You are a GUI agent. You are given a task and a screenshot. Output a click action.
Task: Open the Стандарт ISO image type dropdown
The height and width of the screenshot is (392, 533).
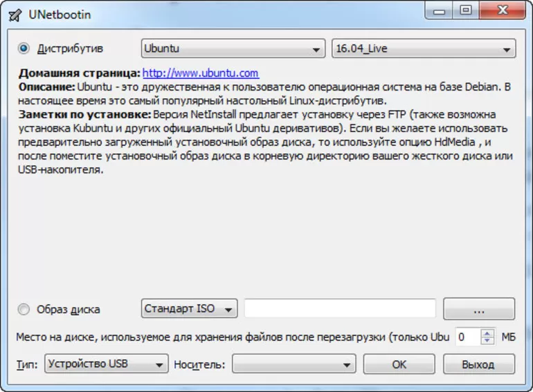pyautogui.click(x=190, y=308)
